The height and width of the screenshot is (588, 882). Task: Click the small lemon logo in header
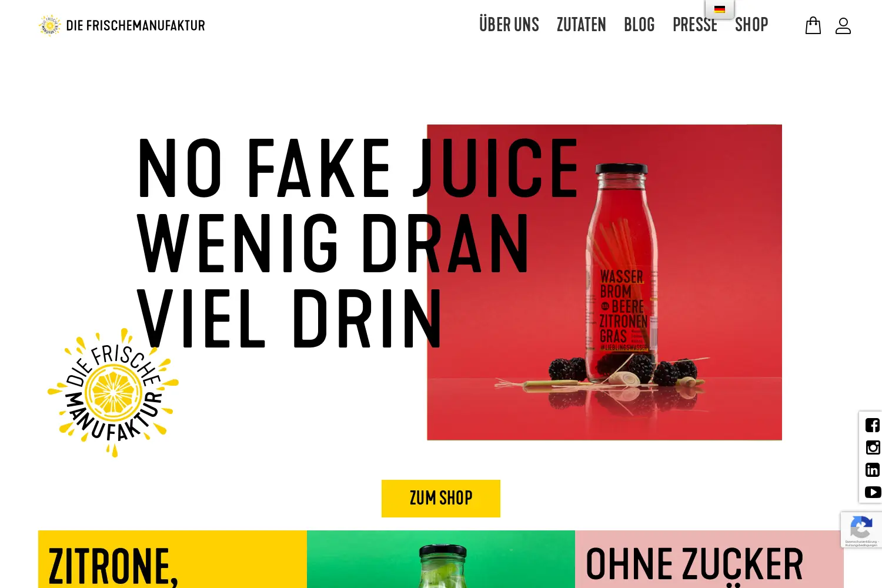[x=50, y=25]
